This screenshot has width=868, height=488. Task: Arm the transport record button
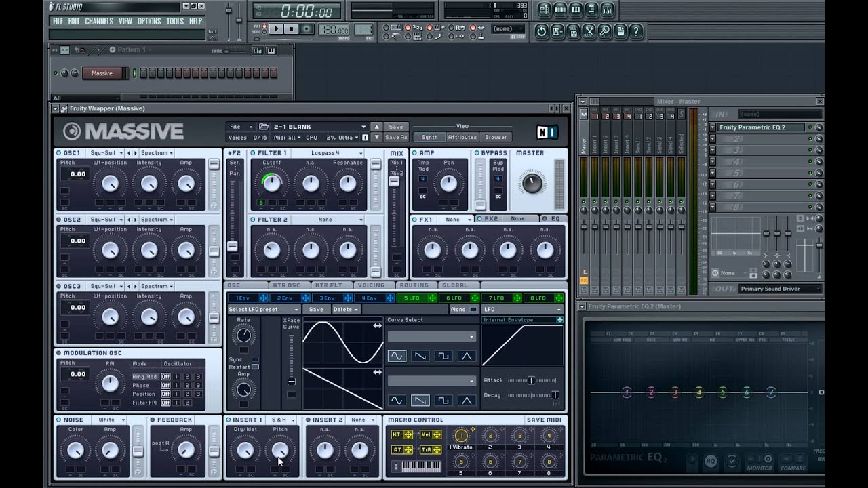tap(307, 28)
